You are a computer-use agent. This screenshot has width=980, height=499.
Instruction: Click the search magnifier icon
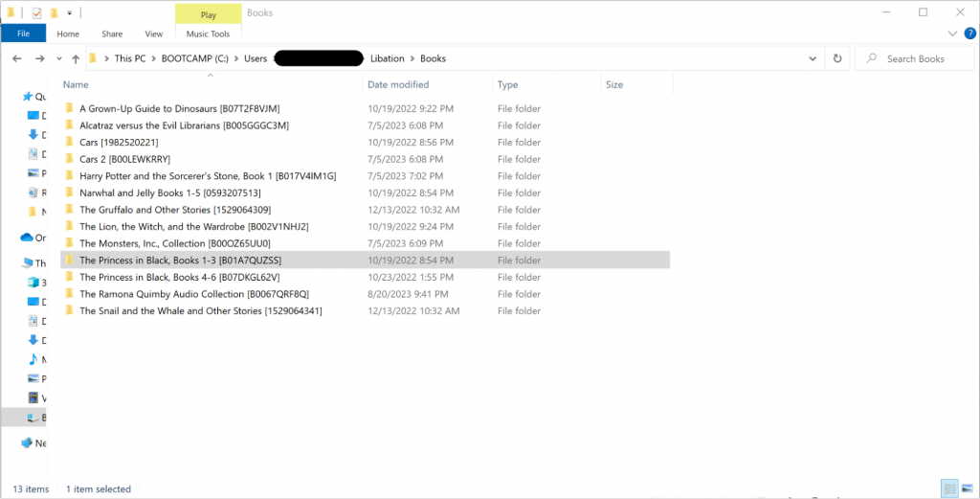871,58
